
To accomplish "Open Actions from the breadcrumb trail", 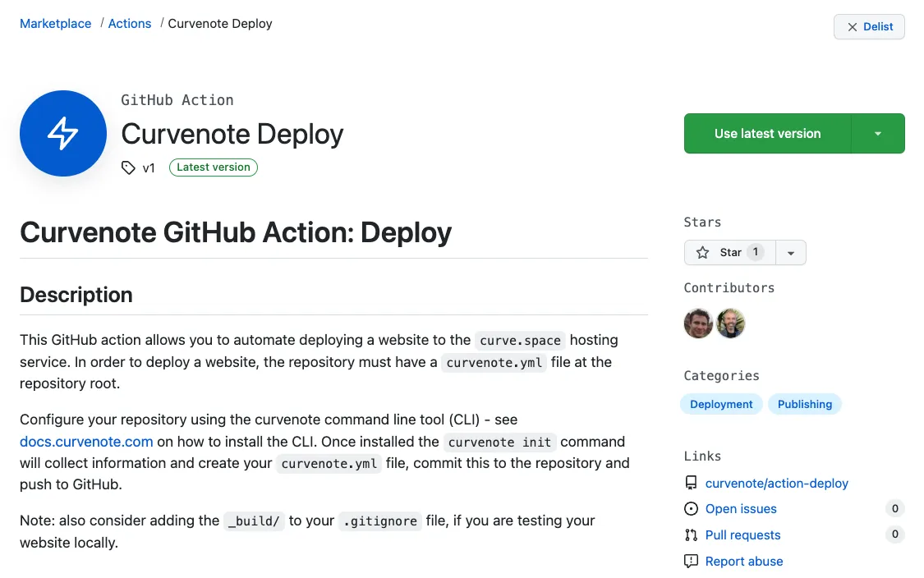I will tap(129, 23).
